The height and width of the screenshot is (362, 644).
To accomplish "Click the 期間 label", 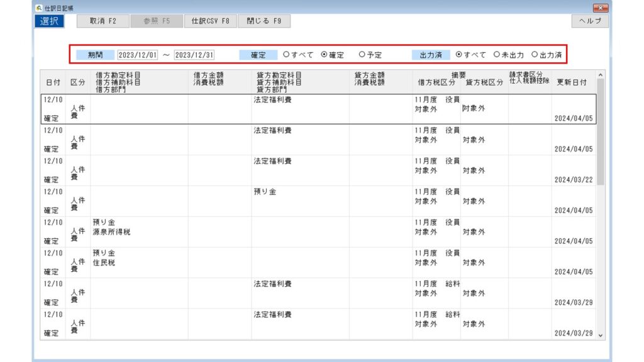I will 96,55.
